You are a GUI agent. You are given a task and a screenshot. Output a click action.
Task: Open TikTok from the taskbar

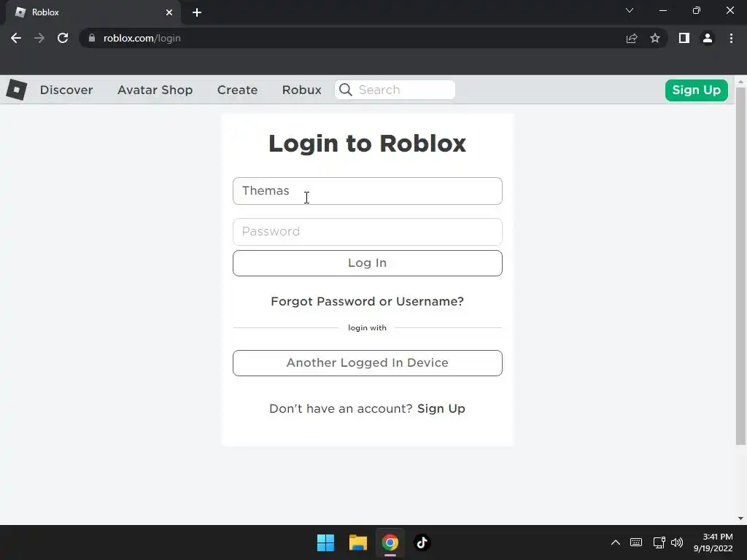422,542
